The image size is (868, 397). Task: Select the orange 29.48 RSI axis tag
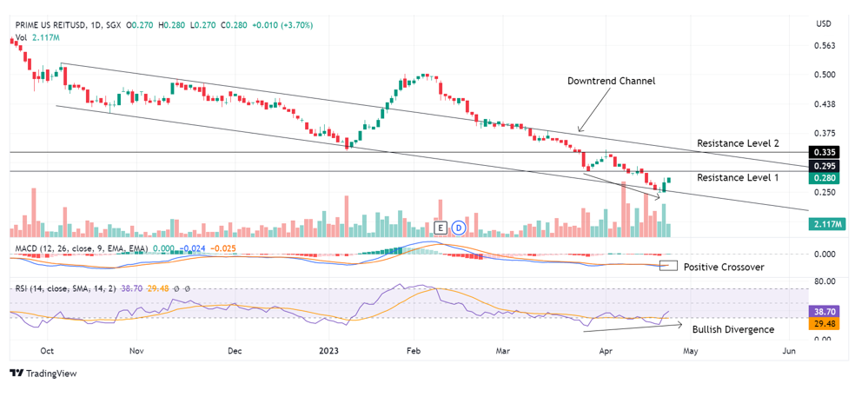825,324
